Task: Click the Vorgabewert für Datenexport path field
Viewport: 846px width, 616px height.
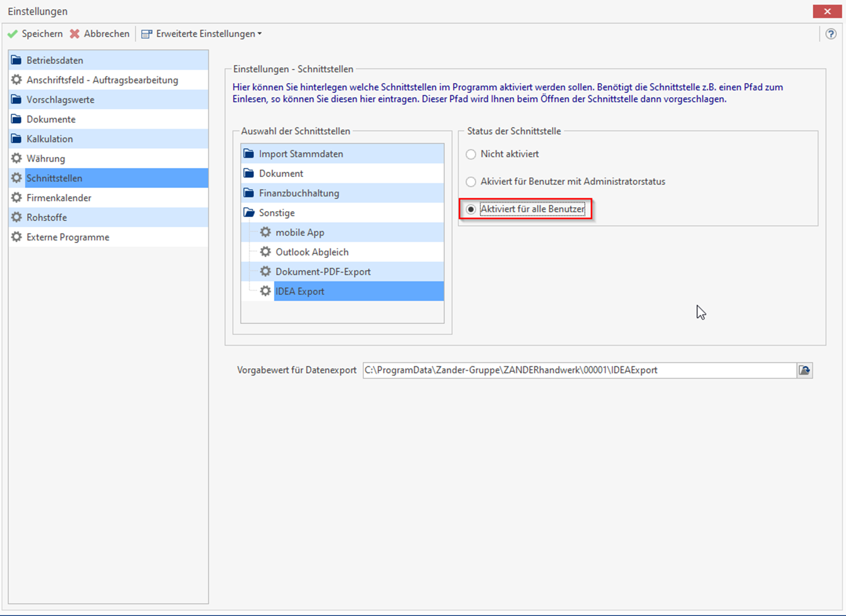Action: pos(578,370)
